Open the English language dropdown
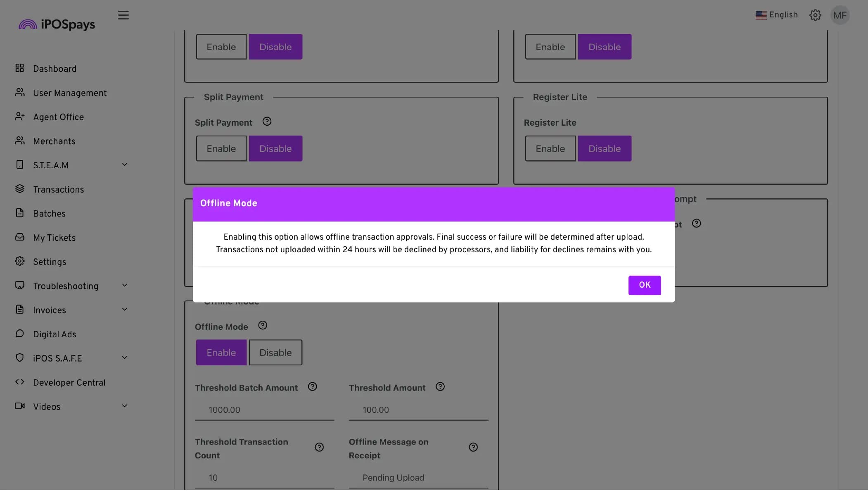The height and width of the screenshot is (491, 868). tap(776, 15)
